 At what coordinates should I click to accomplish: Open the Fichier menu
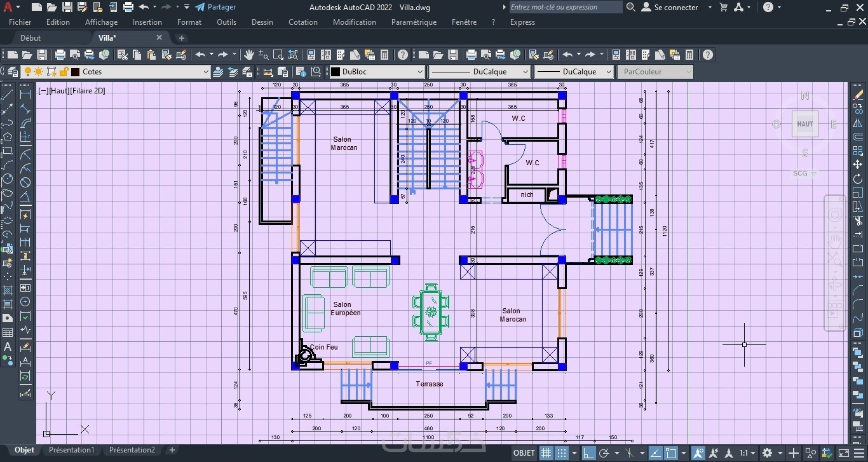click(20, 22)
